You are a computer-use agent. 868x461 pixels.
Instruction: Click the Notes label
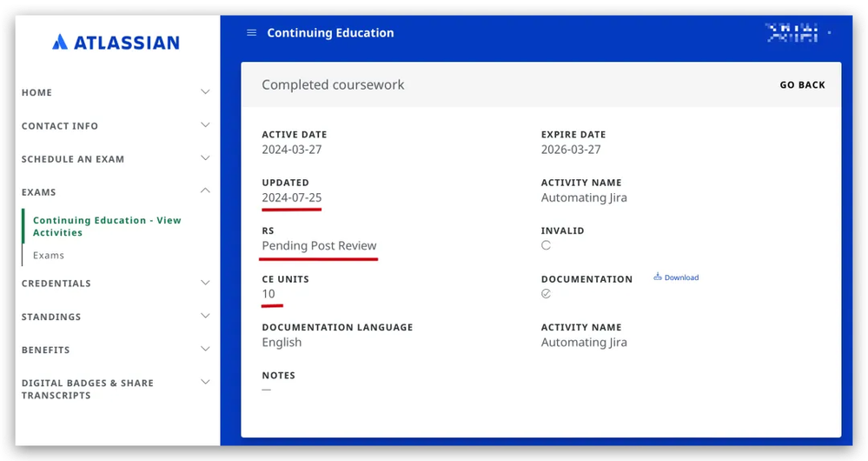click(278, 375)
